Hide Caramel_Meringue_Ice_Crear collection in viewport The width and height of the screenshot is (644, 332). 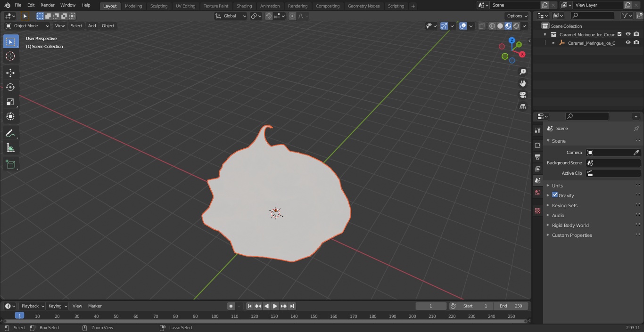coord(628,34)
